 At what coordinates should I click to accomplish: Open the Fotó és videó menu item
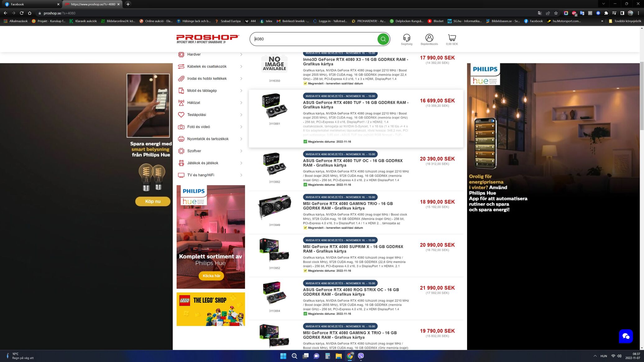pyautogui.click(x=198, y=127)
